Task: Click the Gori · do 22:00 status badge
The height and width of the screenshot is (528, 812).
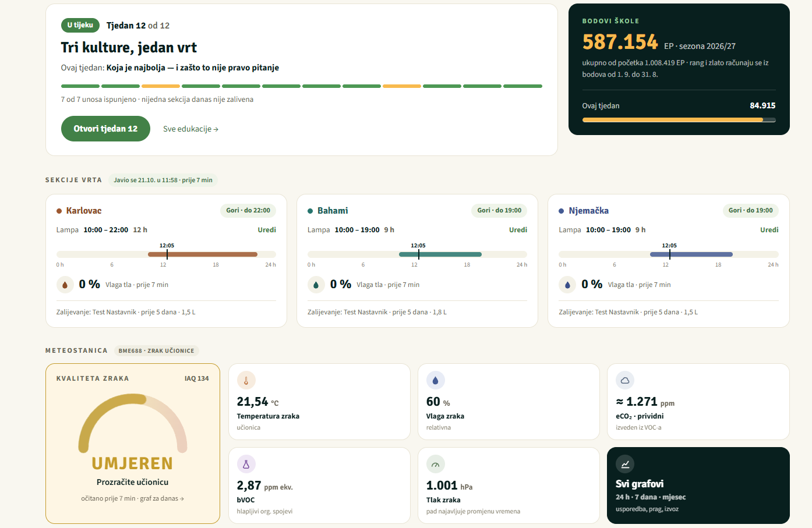Action: coord(248,210)
